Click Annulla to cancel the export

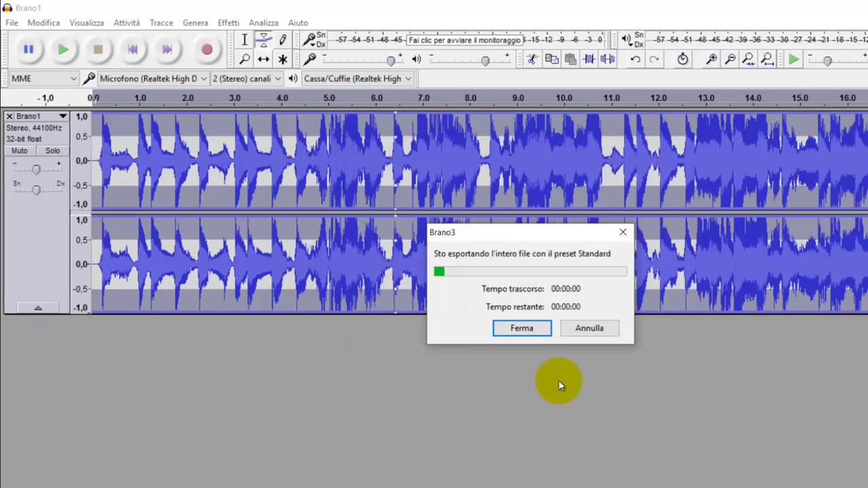(589, 328)
